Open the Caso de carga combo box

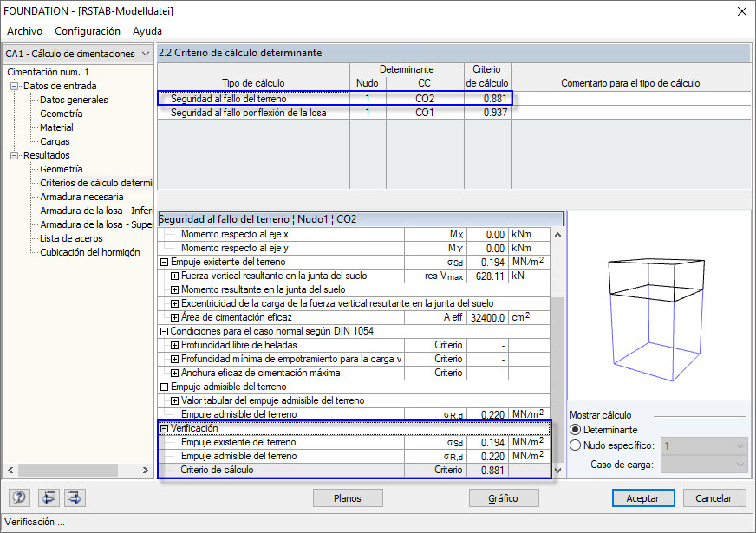point(704,465)
